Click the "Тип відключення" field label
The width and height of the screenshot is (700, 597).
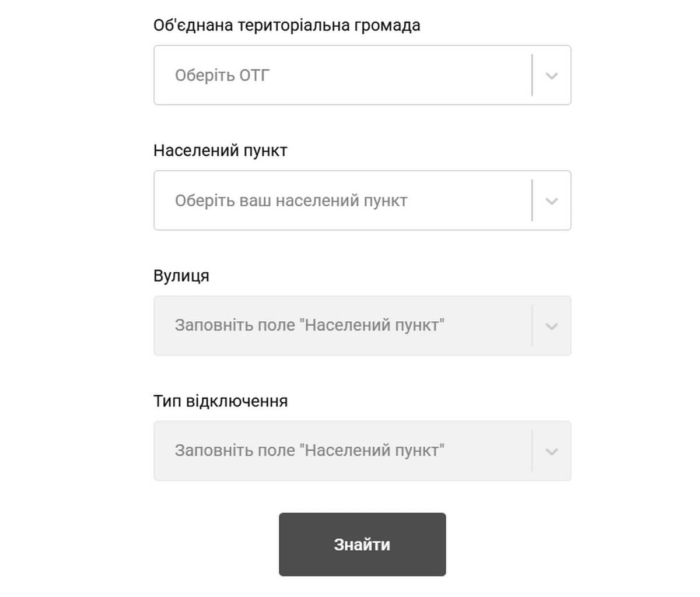point(220,401)
